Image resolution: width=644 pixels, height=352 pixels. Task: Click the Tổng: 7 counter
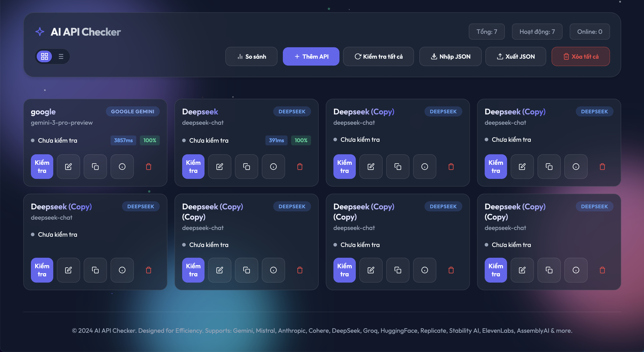pos(486,32)
